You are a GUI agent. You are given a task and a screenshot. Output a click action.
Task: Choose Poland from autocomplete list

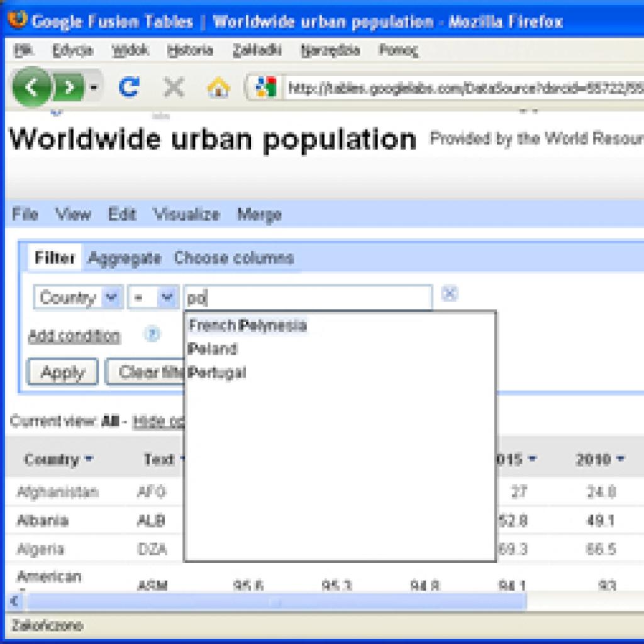point(213,348)
